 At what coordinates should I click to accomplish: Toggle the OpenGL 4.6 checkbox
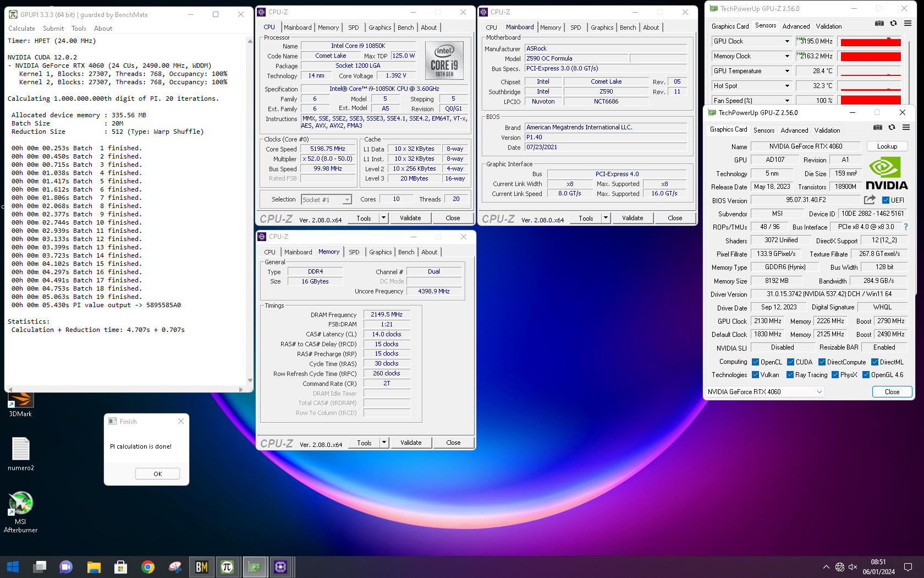click(866, 375)
